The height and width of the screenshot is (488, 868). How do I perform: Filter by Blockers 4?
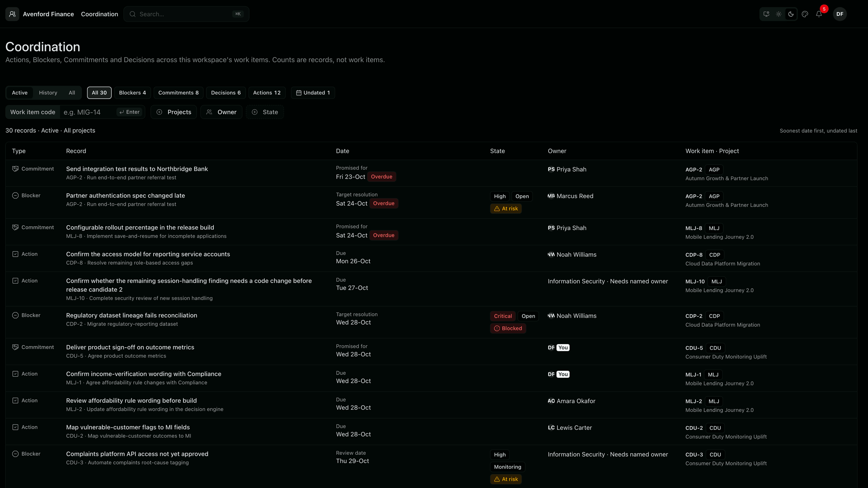(x=132, y=93)
